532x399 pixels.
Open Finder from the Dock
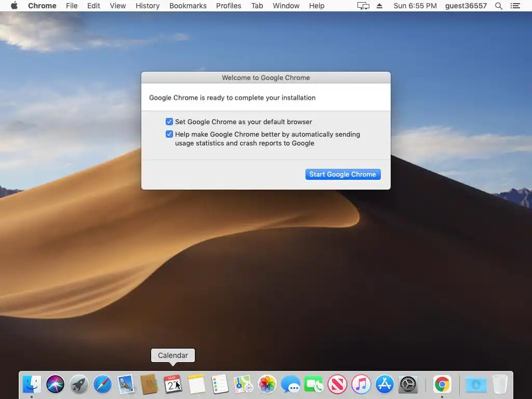tap(32, 384)
